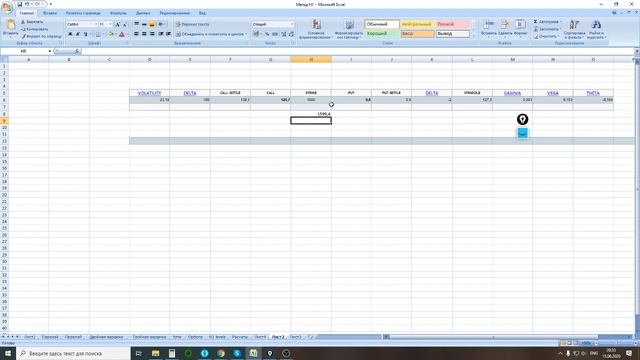640x360 pixels.
Task: Switch to the Разметка страницы tab
Action: [x=83, y=13]
